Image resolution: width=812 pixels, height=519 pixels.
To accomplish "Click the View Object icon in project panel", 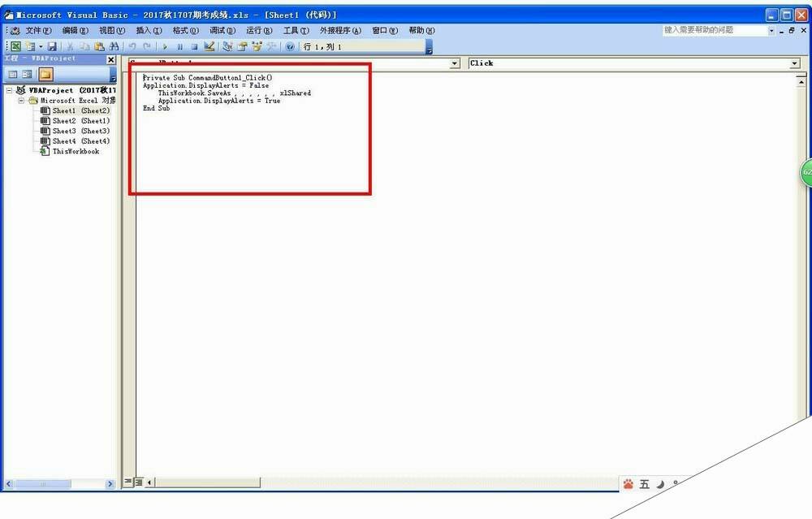I will 27,75.
